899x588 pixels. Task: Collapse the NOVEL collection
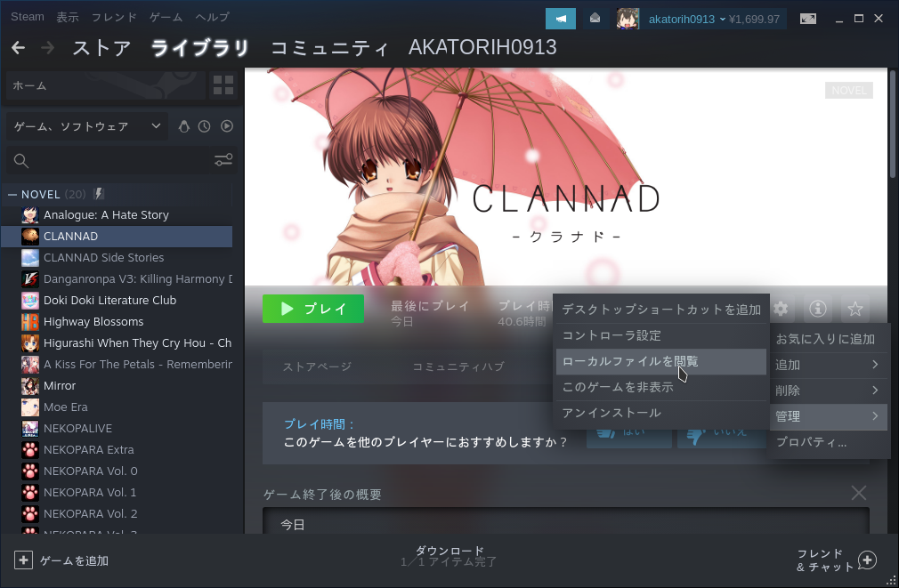tap(12, 195)
